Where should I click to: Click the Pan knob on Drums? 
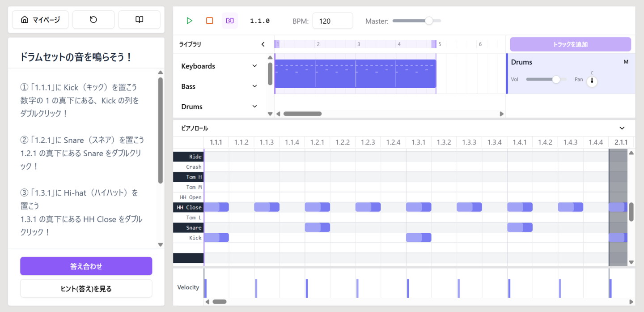click(x=592, y=81)
